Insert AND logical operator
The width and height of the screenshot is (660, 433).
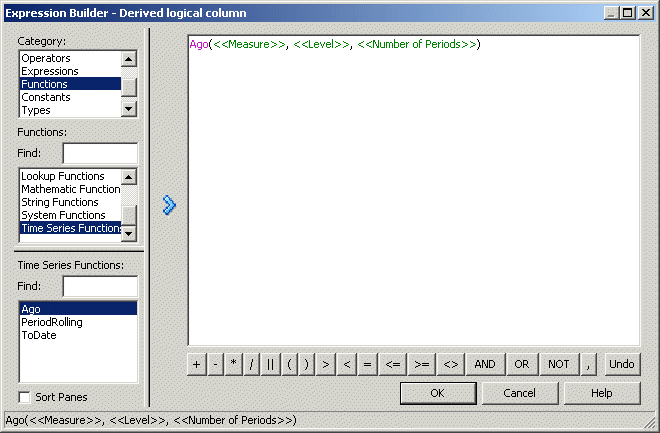tap(485, 364)
